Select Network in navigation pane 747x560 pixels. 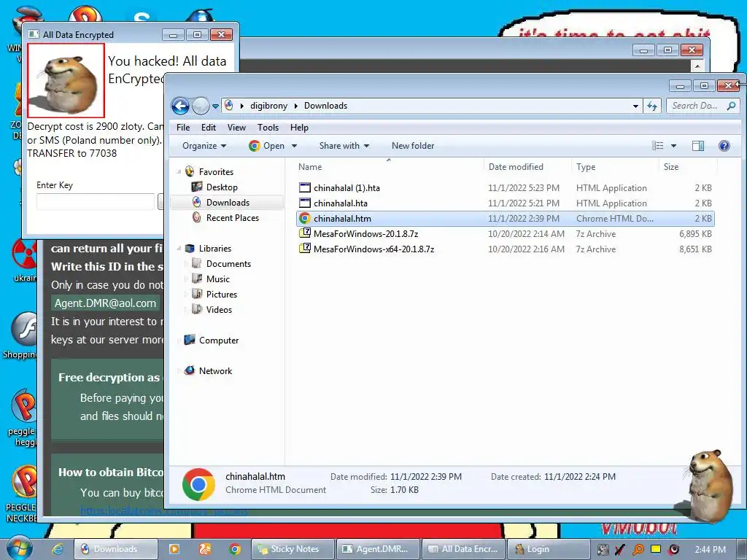pos(215,371)
